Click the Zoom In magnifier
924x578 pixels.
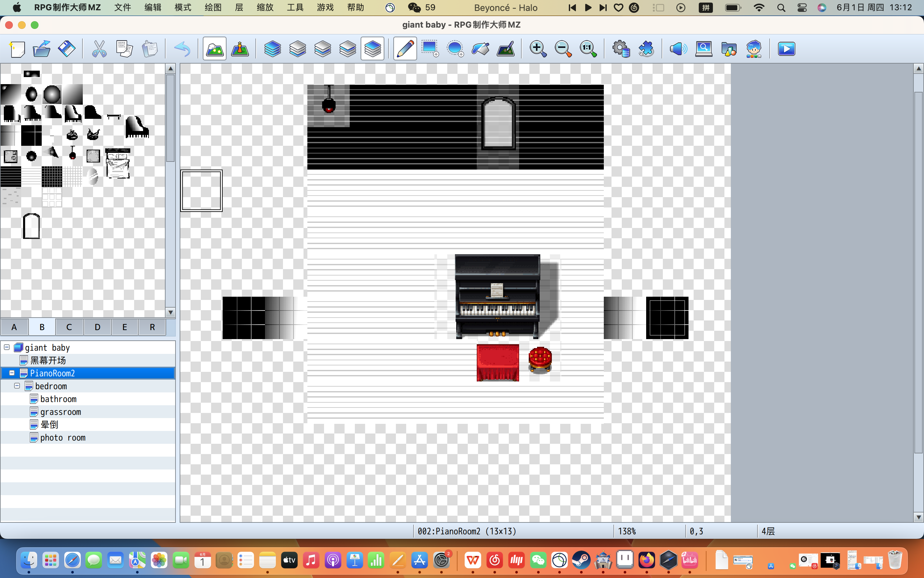(538, 49)
